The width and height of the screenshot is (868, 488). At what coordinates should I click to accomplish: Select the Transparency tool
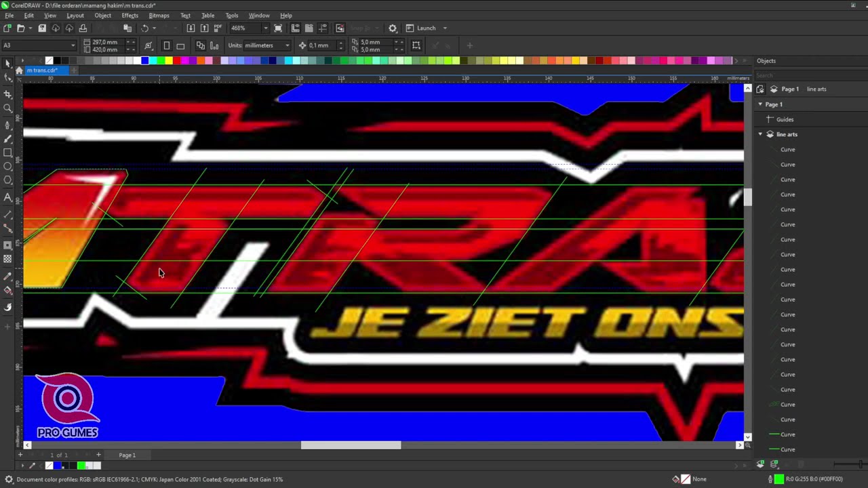click(8, 259)
